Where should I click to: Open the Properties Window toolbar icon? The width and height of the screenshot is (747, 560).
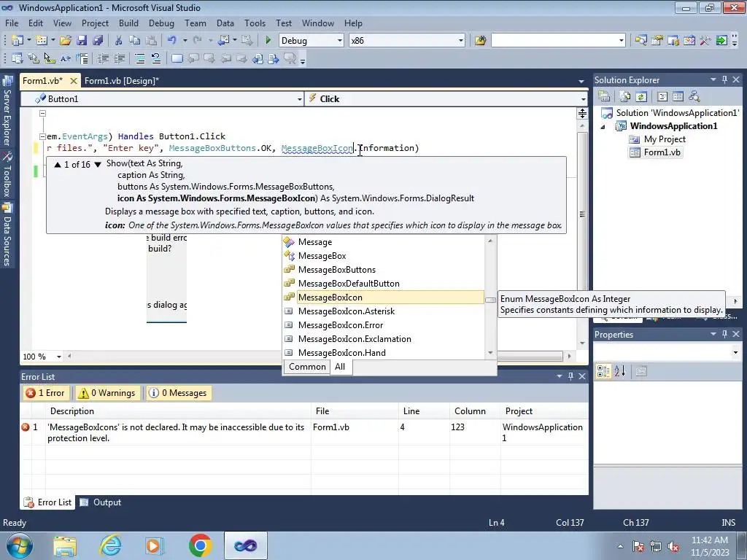point(657,41)
